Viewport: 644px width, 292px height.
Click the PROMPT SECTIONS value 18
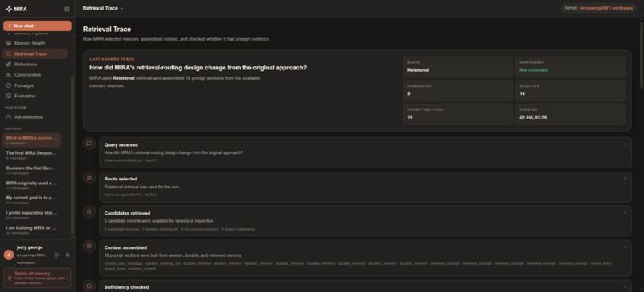(410, 117)
